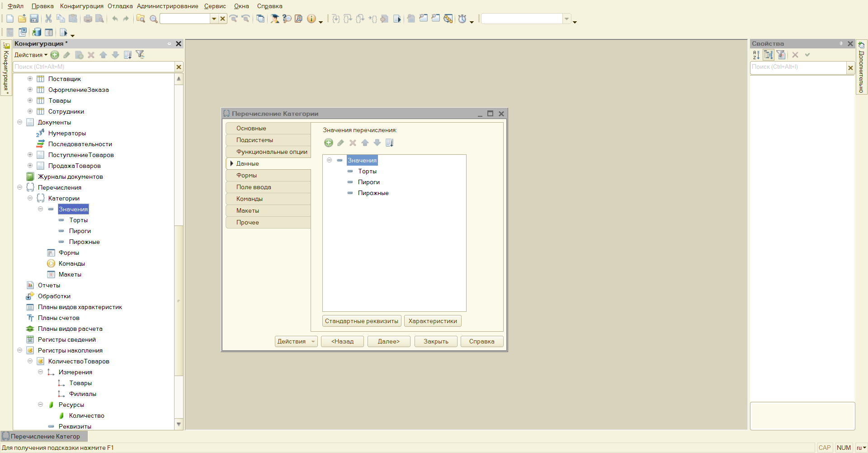Click the properties filter funnel icon
868x453 pixels.
[781, 55]
